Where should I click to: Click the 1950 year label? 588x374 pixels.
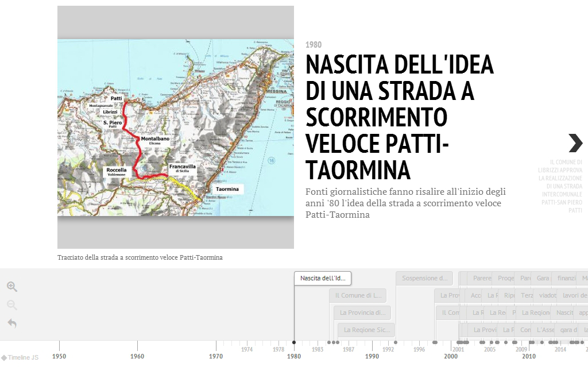pos(59,356)
